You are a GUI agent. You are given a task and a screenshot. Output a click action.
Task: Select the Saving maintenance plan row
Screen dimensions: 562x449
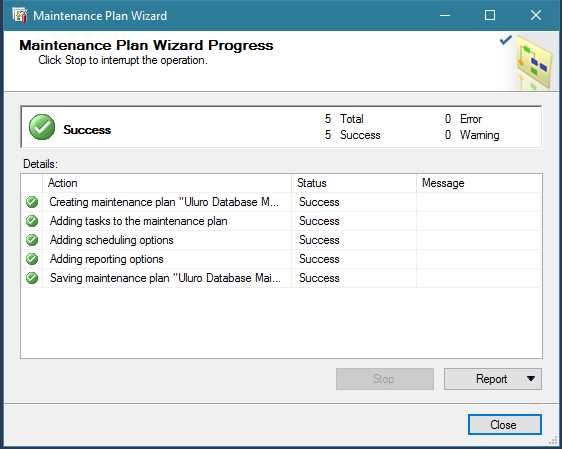pos(281,278)
